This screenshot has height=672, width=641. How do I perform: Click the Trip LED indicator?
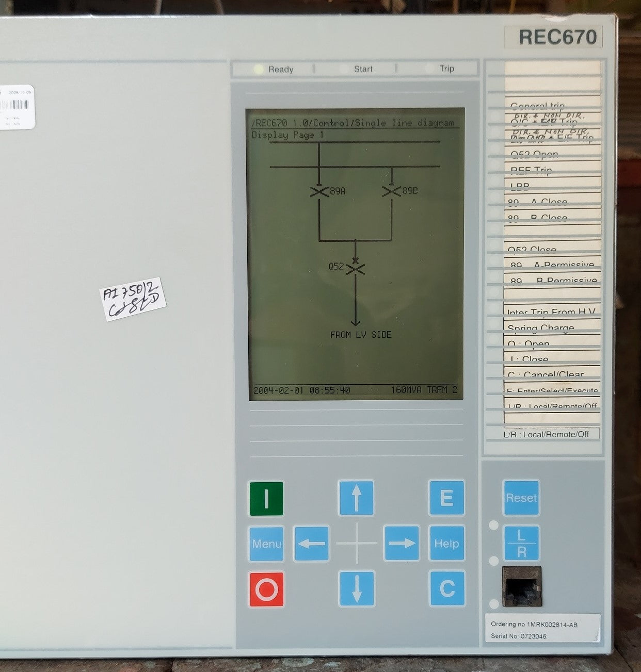[429, 68]
